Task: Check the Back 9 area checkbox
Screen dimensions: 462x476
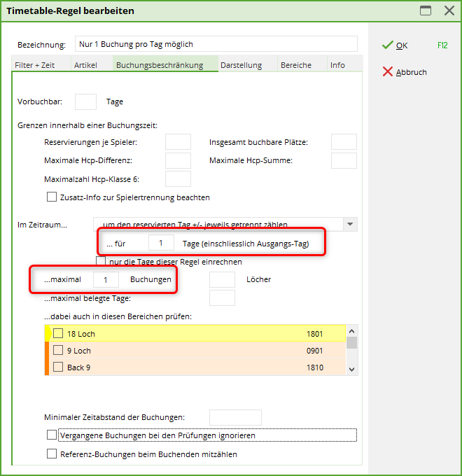Action: click(x=58, y=367)
